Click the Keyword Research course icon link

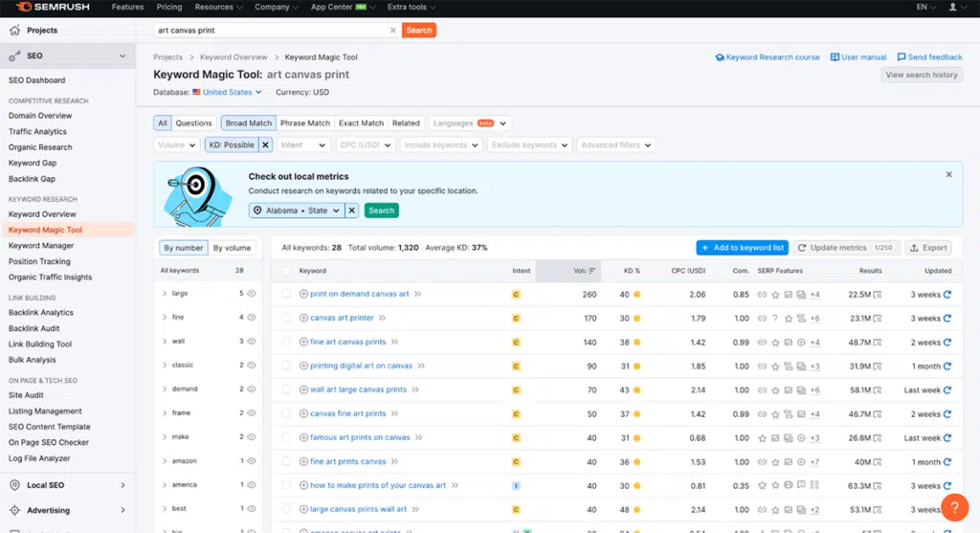click(x=720, y=56)
